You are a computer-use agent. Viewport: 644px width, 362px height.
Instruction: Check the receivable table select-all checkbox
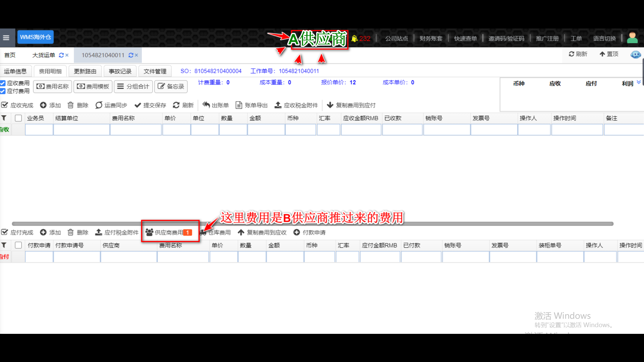[18, 118]
